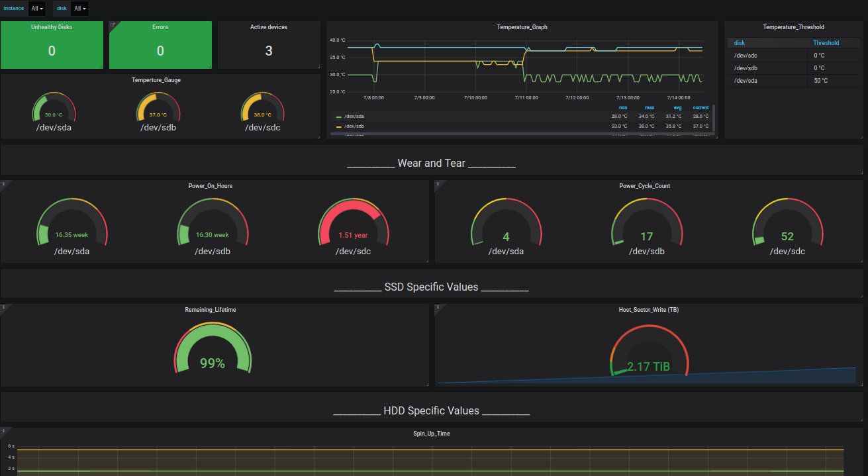The image size is (868, 476).
Task: Open the disk variable dropdown
Action: click(80, 9)
